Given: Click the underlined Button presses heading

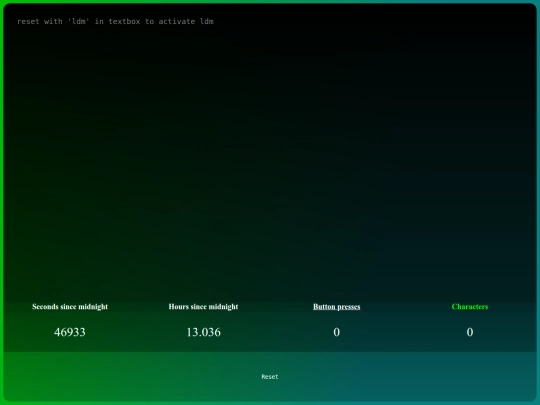Looking at the screenshot, I should (336, 307).
